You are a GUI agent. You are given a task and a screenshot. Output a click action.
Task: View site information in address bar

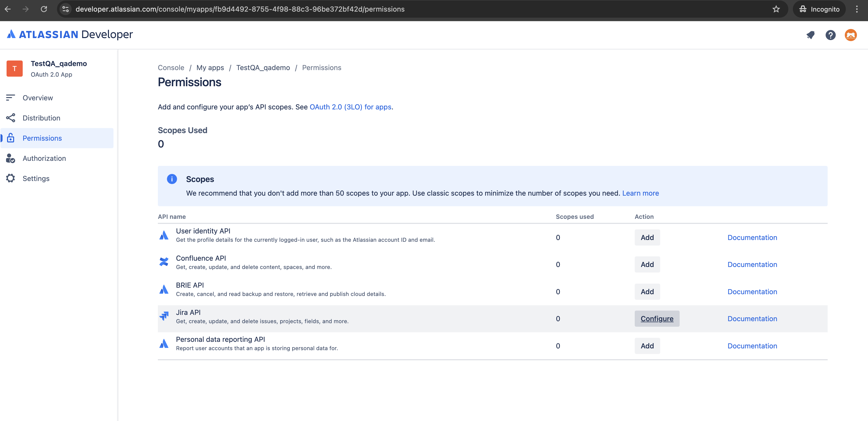click(66, 9)
